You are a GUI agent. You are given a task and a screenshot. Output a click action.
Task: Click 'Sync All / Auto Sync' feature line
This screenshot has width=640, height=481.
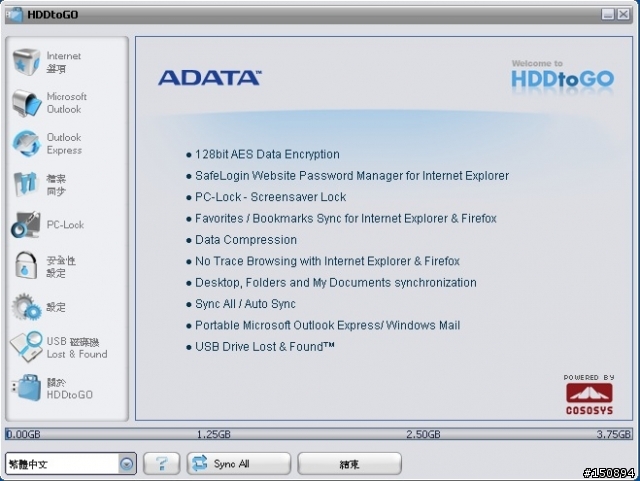245,304
